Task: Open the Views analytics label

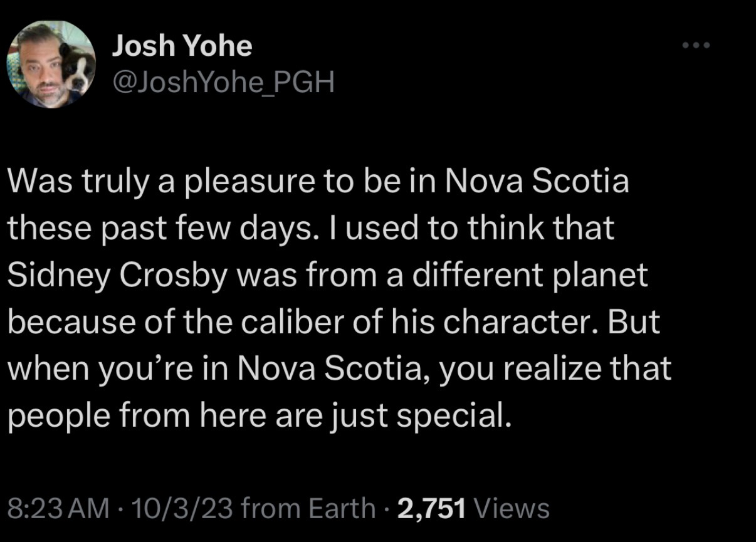Action: [x=512, y=508]
